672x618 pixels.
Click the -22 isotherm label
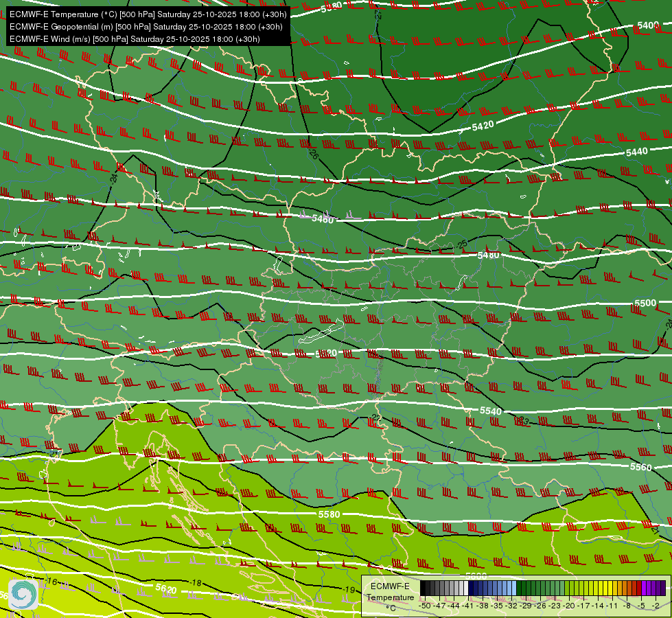point(375,417)
